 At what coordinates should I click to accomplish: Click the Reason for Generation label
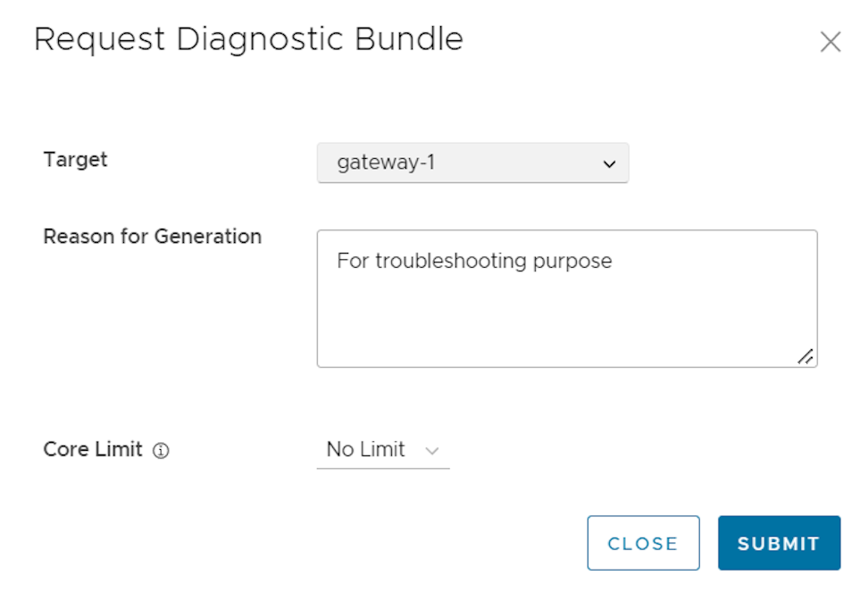pyautogui.click(x=152, y=237)
